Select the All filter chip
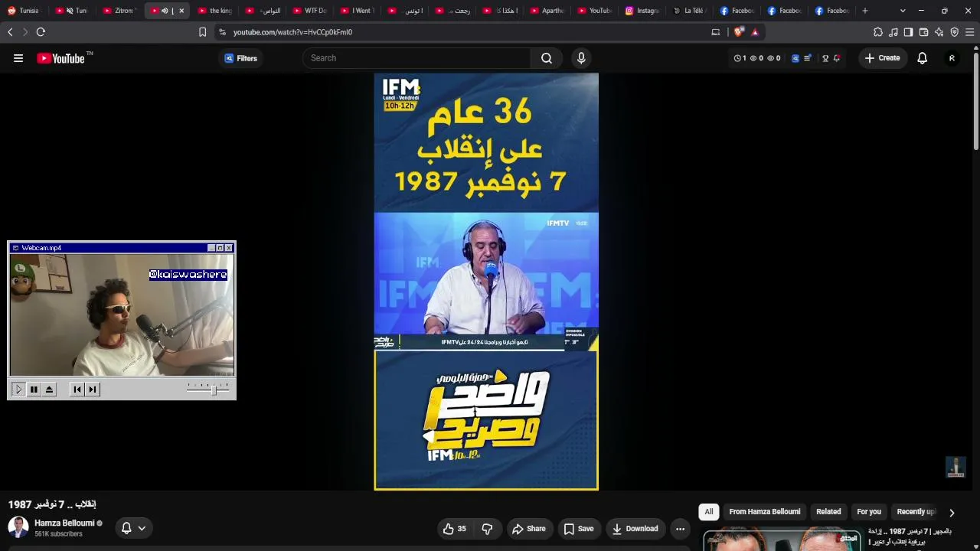Viewport: 980px width, 551px height. [709, 512]
